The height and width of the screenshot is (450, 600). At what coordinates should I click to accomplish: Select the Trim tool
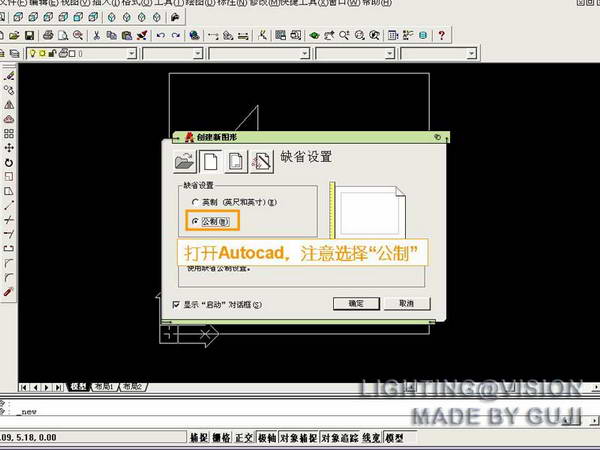click(x=9, y=220)
